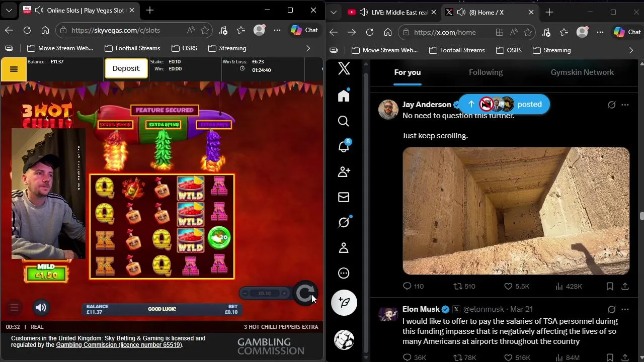This screenshot has width=644, height=362.
Task: Go to X Home sidebar icon
Action: click(344, 96)
